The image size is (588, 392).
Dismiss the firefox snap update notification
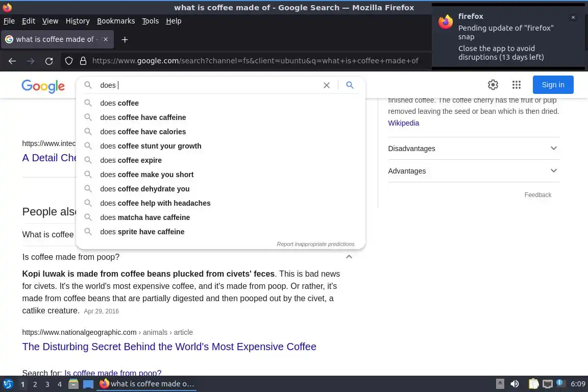tap(573, 17)
